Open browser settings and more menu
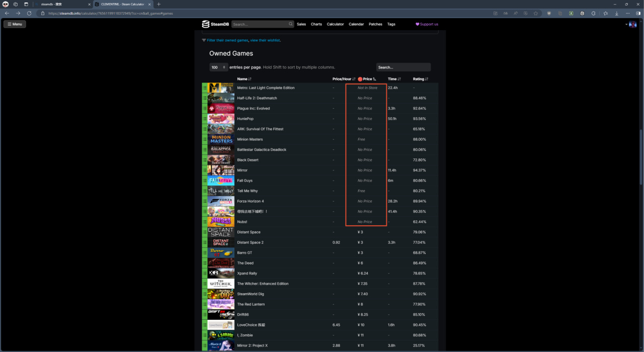 pos(628,13)
